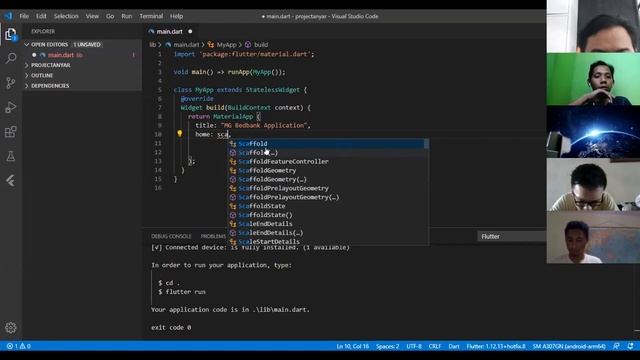
Task: Open Run and Debug view icon
Action: tap(11, 107)
